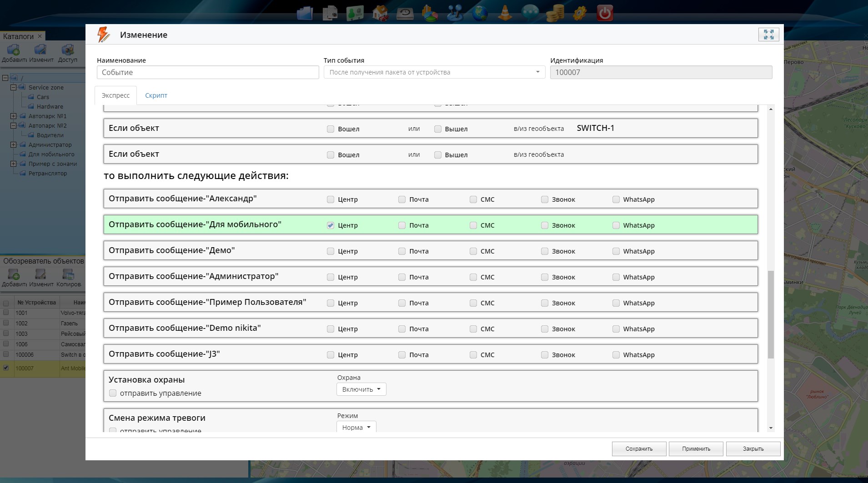
Task: Click the gold coins icon
Action: (x=555, y=13)
